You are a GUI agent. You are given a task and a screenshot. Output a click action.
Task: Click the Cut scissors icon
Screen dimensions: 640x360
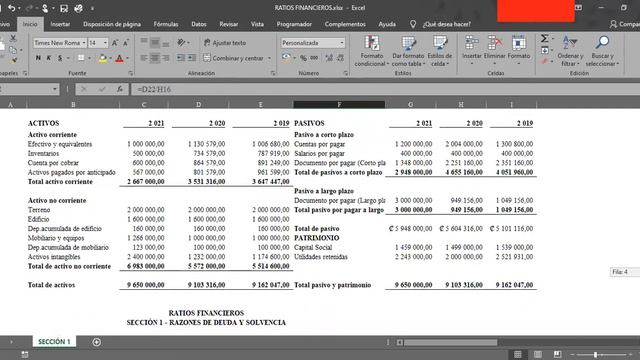(13, 38)
